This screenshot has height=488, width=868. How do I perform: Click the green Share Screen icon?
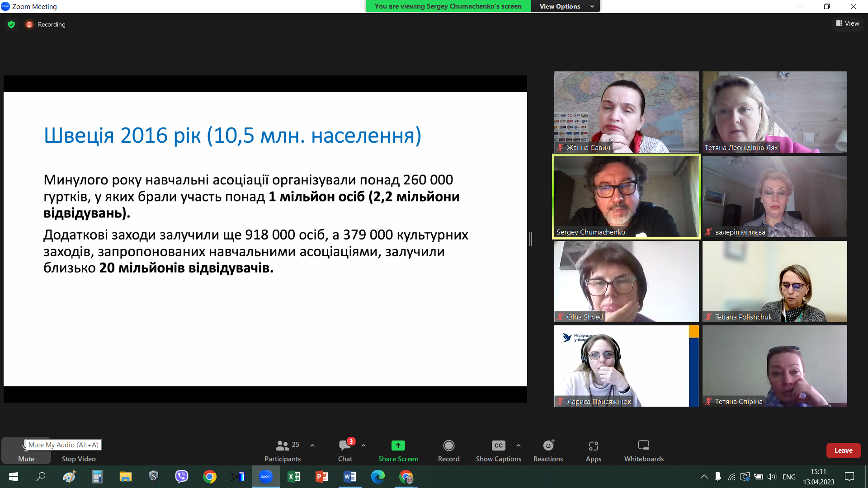(x=398, y=446)
